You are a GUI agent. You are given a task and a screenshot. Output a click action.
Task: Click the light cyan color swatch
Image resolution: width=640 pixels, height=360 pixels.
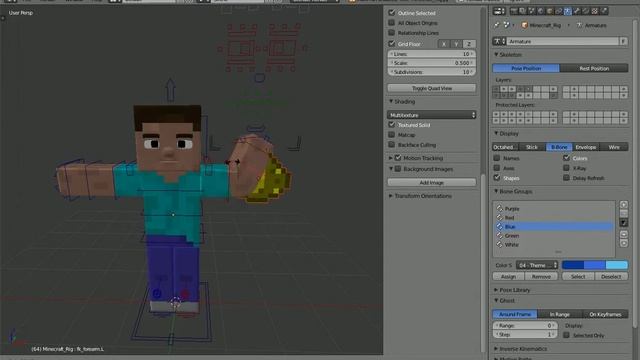point(617,265)
